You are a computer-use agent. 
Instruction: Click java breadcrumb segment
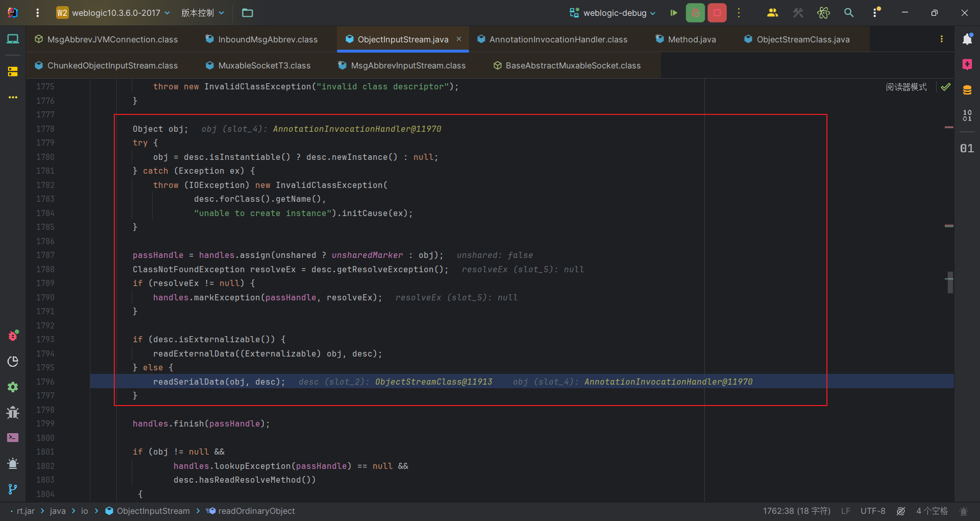[x=58, y=511]
